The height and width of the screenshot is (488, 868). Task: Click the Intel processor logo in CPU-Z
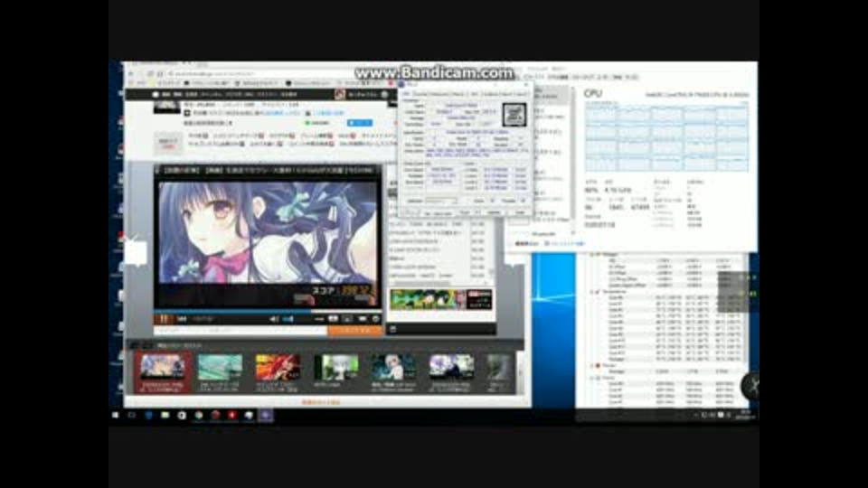514,115
